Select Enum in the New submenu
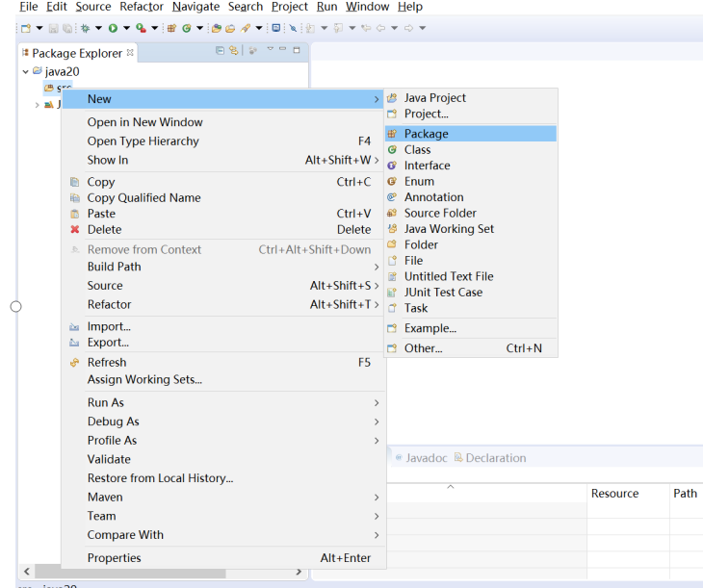Viewport: 703px width, 588px height. coord(470,181)
